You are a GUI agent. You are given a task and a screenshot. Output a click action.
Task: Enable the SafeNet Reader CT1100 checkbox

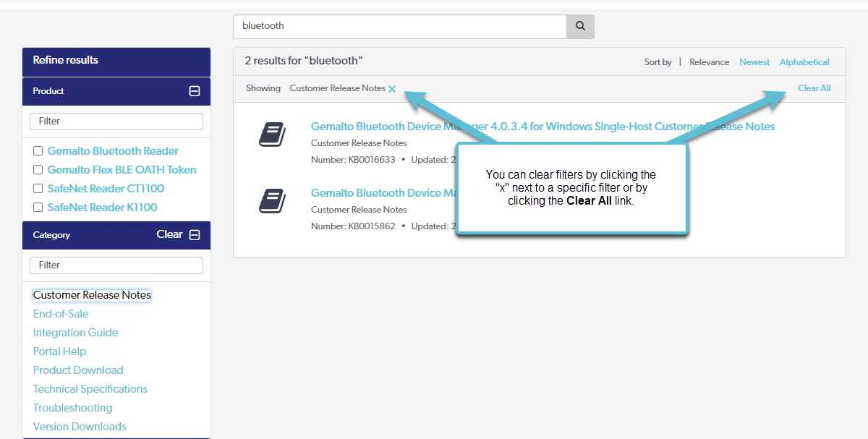tap(38, 188)
